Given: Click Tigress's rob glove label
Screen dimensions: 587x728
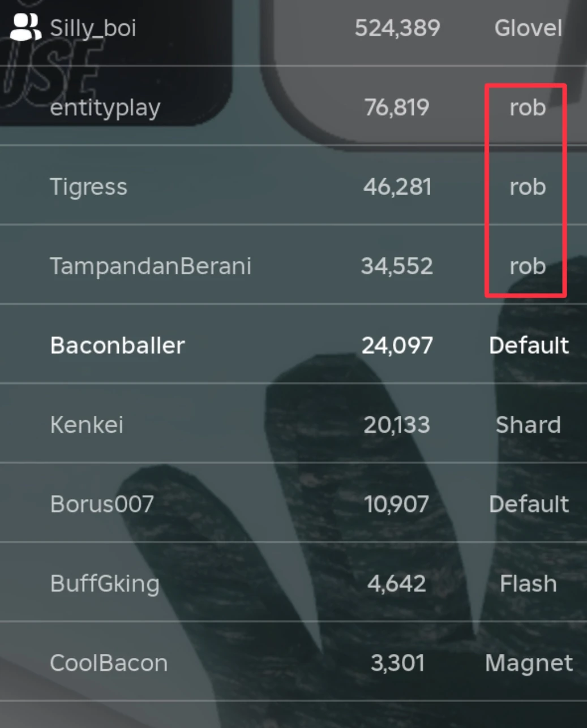Looking at the screenshot, I should tap(528, 187).
